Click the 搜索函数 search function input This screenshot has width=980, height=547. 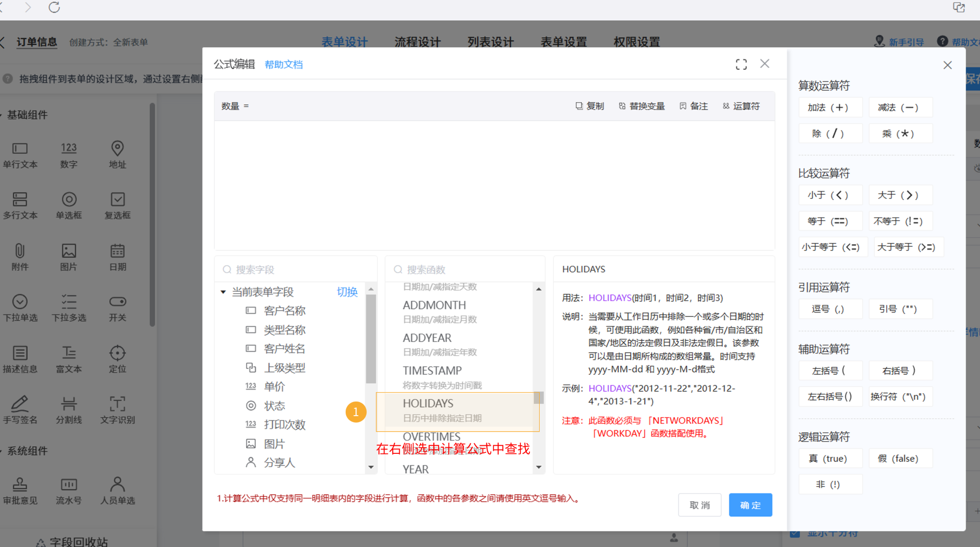465,269
